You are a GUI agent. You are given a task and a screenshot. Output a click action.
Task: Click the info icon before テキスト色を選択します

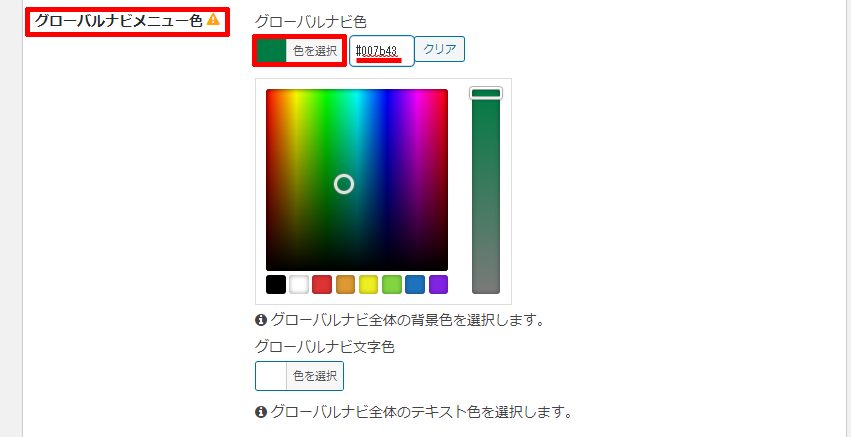[x=261, y=411]
